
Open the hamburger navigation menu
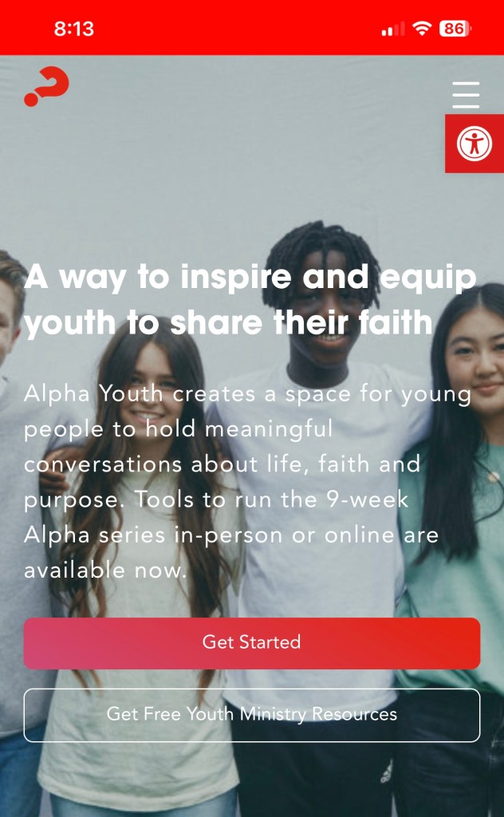466,94
